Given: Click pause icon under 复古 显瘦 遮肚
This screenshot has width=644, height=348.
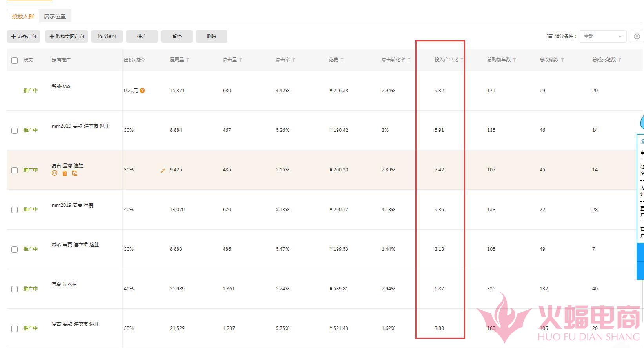Looking at the screenshot, I should [x=55, y=173].
